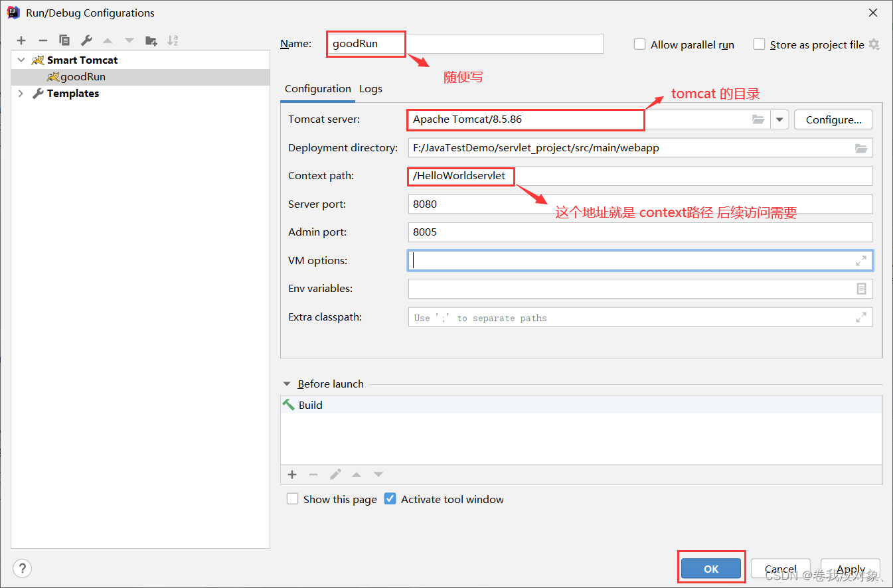Edit the selected Before launch task
The image size is (893, 588).
(335, 475)
